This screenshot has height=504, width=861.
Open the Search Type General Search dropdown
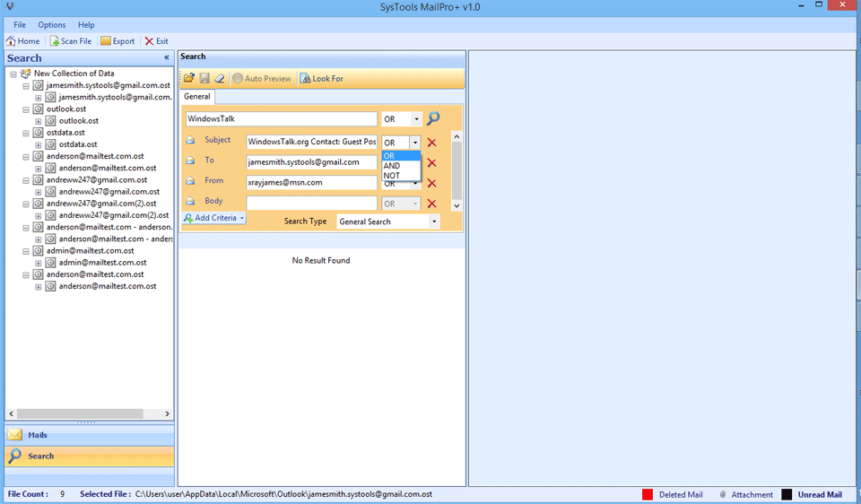(x=434, y=222)
